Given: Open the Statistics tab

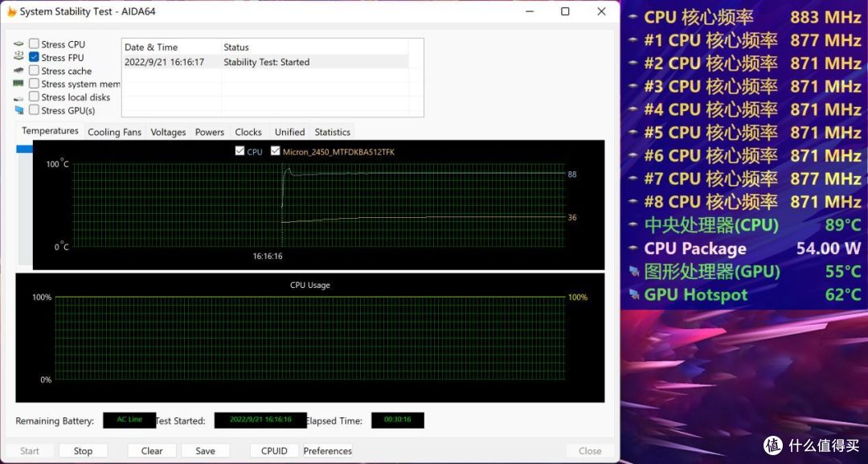Looking at the screenshot, I should coord(332,133).
